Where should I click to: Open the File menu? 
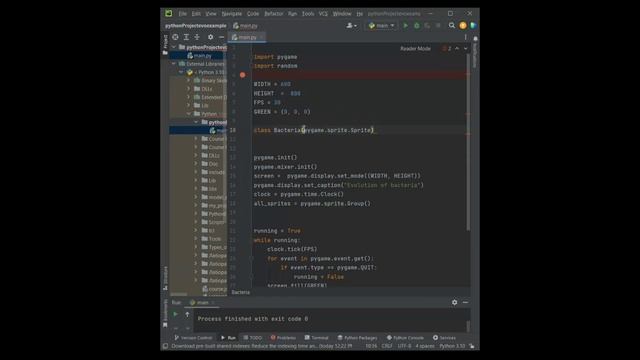182,13
